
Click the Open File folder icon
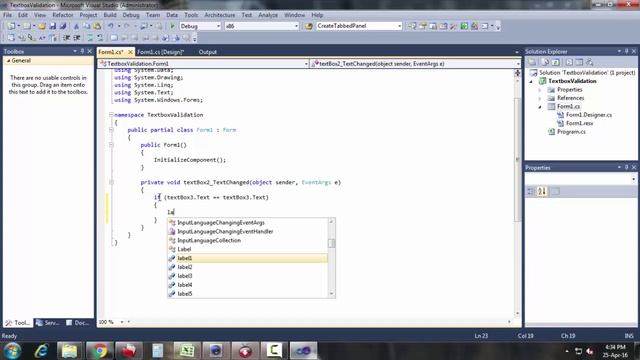coord(42,26)
